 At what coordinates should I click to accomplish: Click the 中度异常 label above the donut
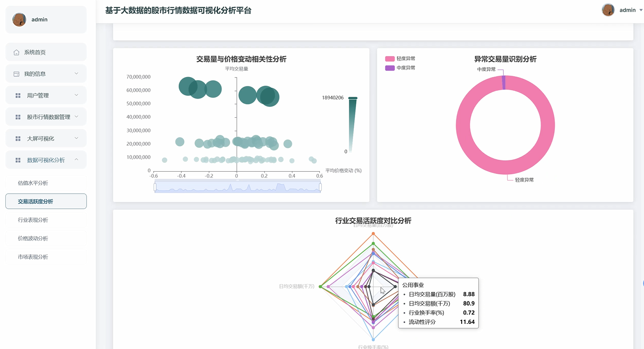click(486, 69)
